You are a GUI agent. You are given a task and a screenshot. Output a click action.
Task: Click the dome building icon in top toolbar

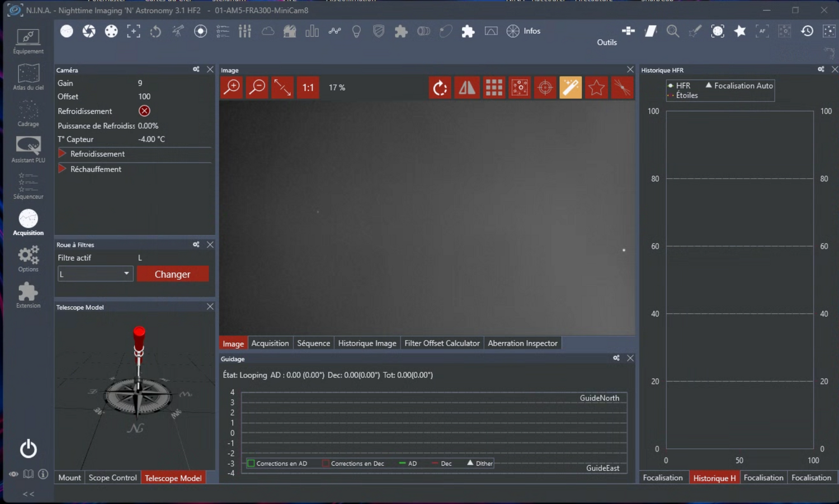pyautogui.click(x=290, y=31)
